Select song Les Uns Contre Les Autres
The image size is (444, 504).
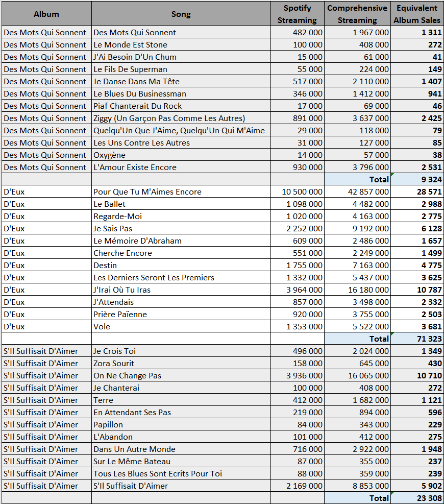(181, 142)
